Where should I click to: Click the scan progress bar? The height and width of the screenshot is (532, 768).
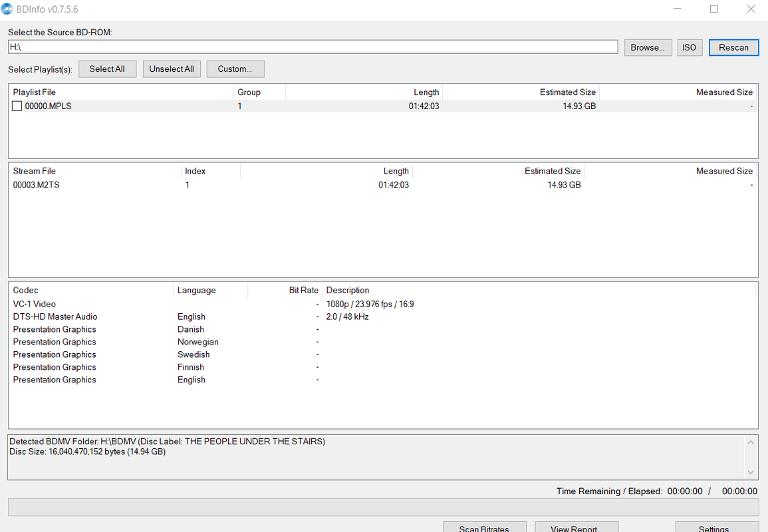(x=383, y=507)
